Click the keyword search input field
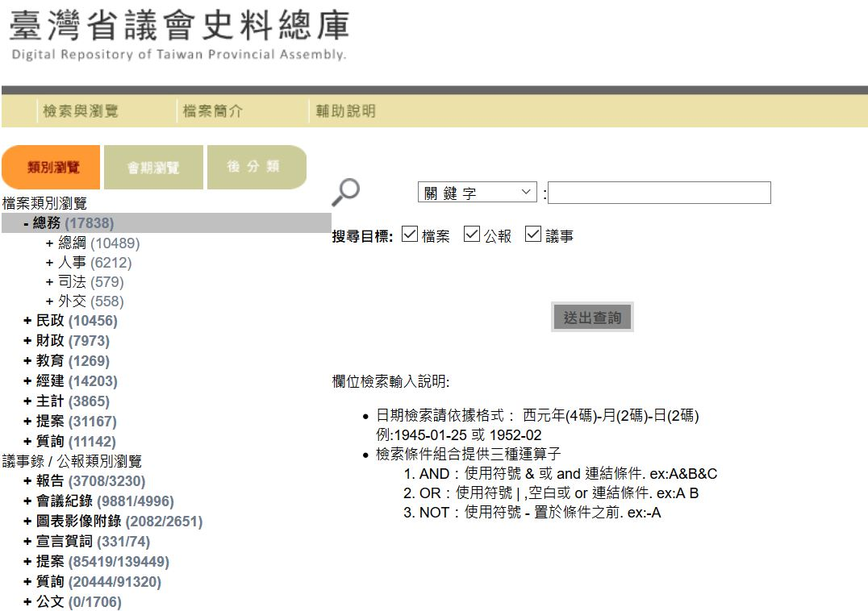This screenshot has height=611, width=868. click(x=658, y=192)
